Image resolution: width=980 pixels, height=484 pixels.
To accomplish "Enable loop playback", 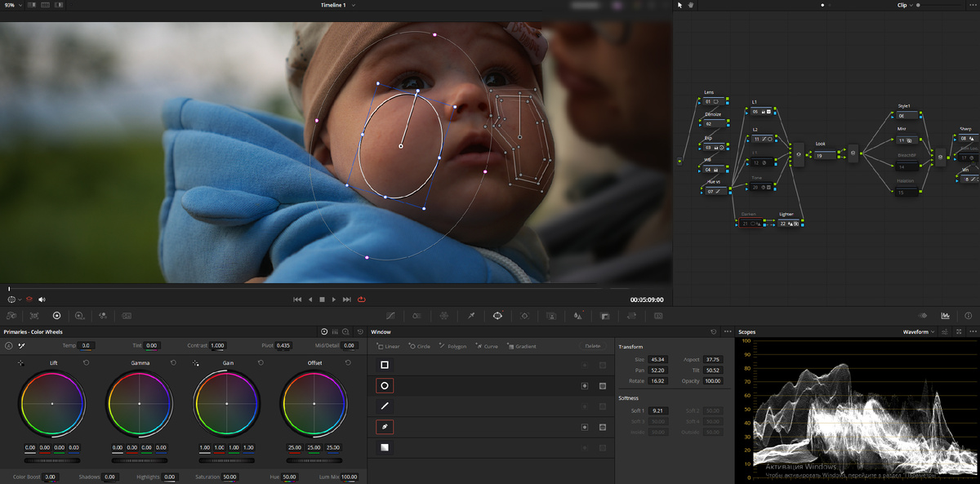I will coord(361,300).
